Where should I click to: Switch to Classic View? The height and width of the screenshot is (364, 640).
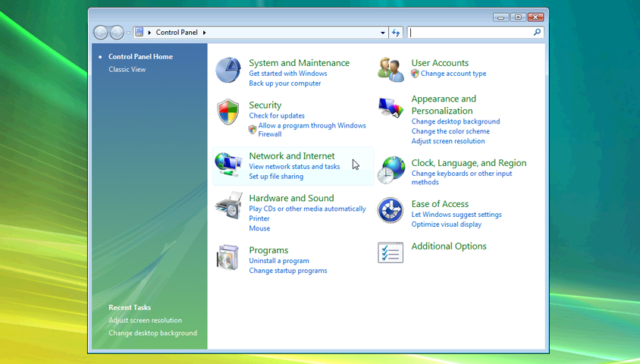127,69
